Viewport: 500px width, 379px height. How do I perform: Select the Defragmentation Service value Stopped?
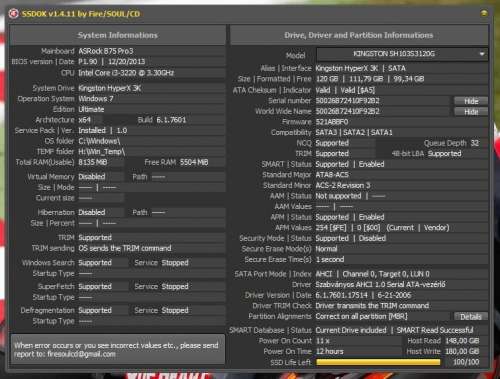coord(175,310)
